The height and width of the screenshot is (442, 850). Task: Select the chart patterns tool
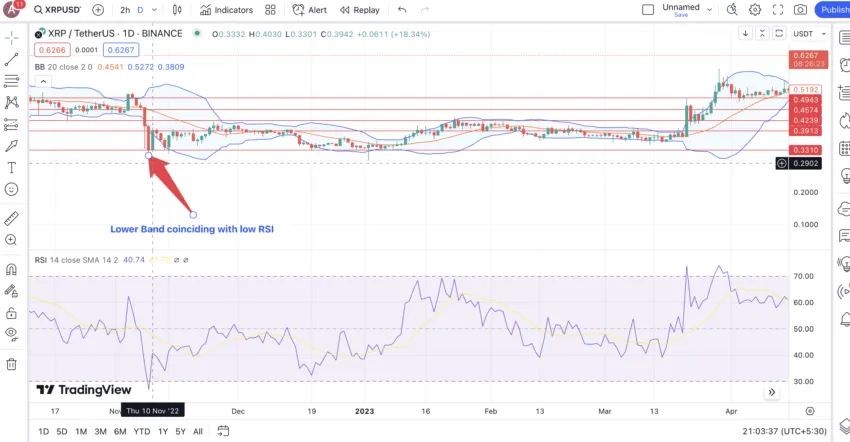pos(11,103)
